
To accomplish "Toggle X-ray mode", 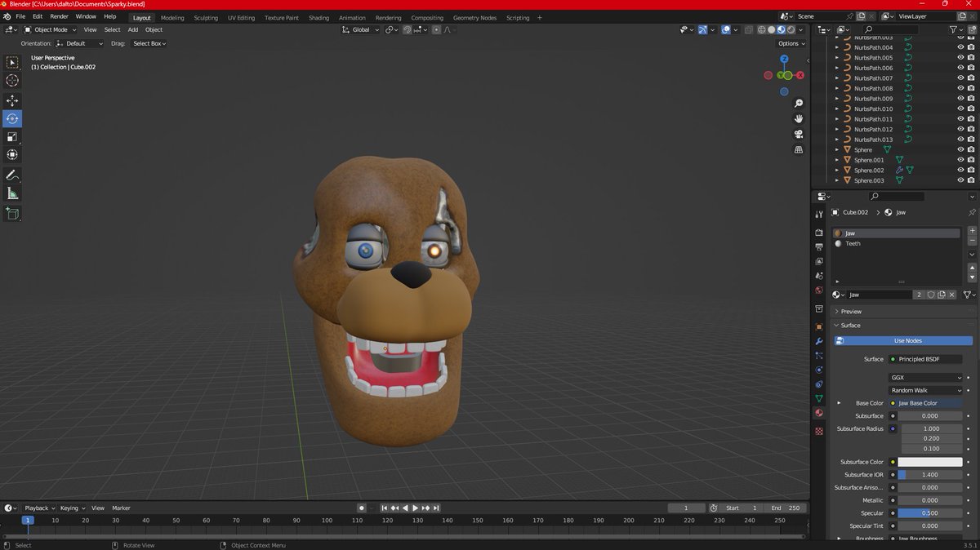I will click(x=748, y=29).
